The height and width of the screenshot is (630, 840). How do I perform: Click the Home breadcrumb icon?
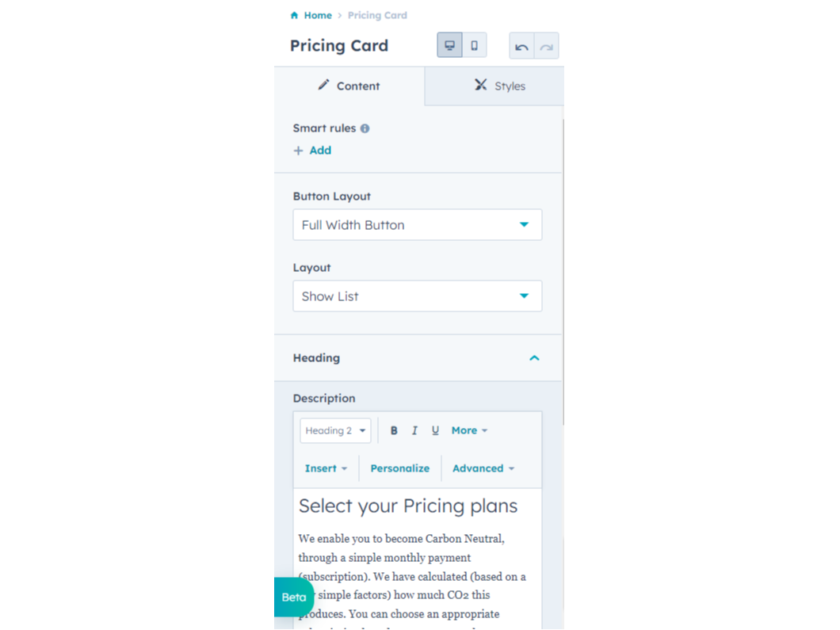click(295, 15)
